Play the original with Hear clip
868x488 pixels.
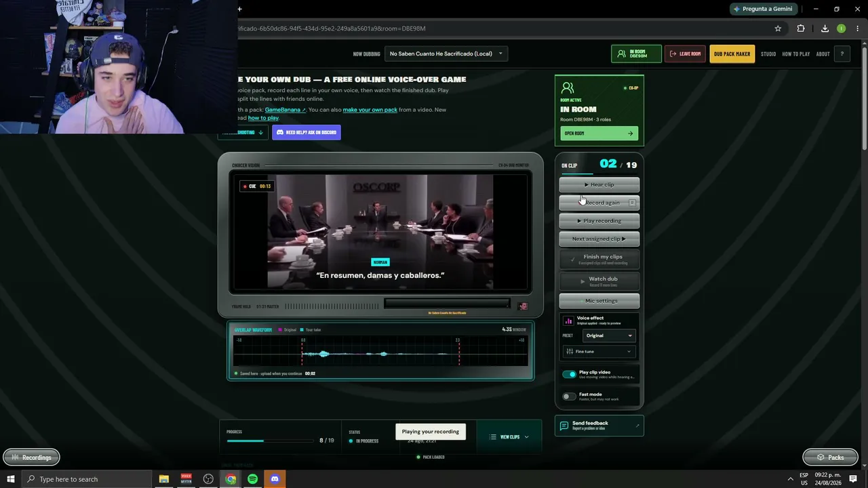click(599, 184)
